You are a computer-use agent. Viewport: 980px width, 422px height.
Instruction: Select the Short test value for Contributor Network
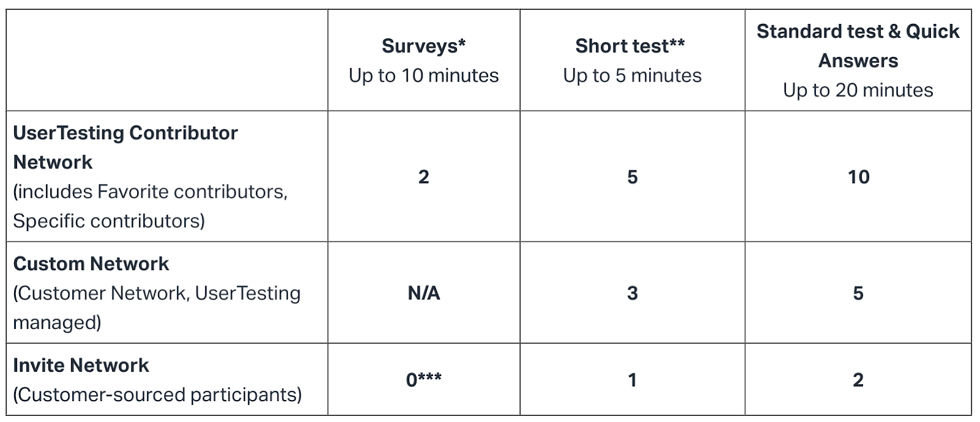click(632, 177)
